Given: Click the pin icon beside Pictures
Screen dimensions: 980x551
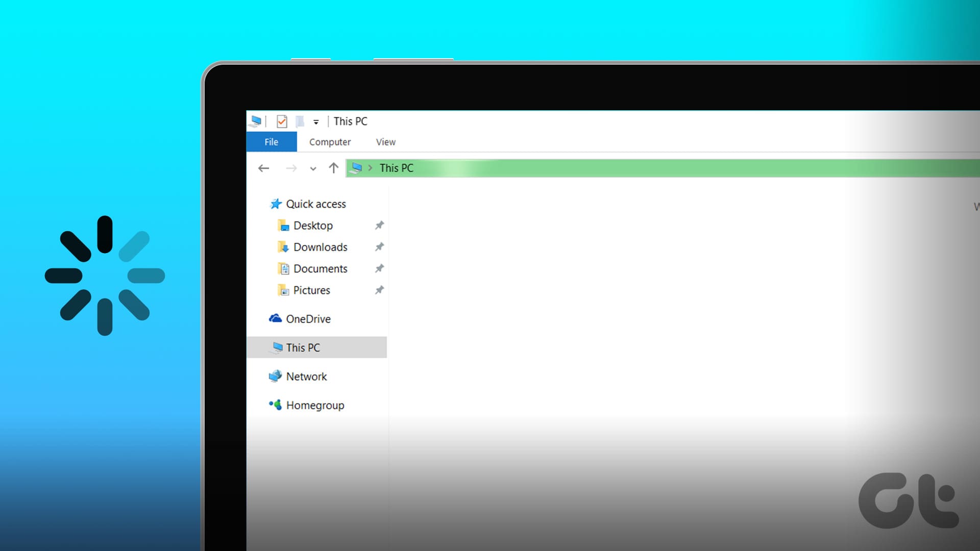Looking at the screenshot, I should [379, 290].
